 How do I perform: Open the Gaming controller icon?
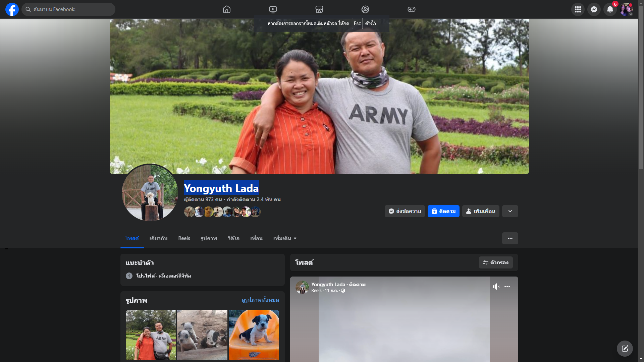click(x=412, y=9)
